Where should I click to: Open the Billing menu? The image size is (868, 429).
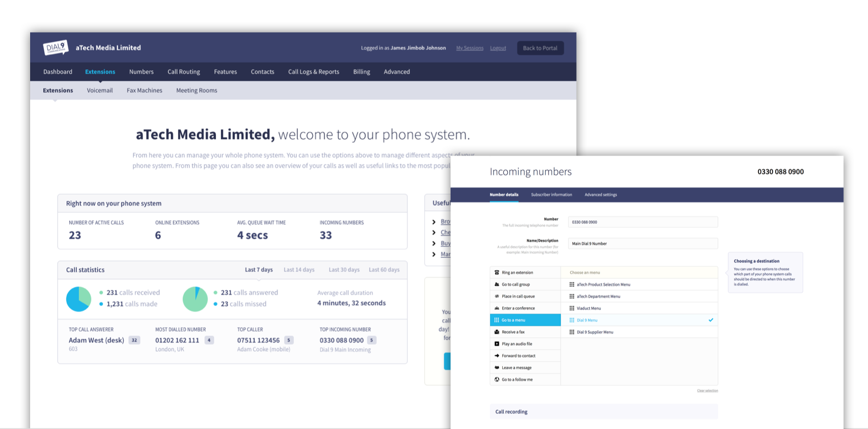362,72
